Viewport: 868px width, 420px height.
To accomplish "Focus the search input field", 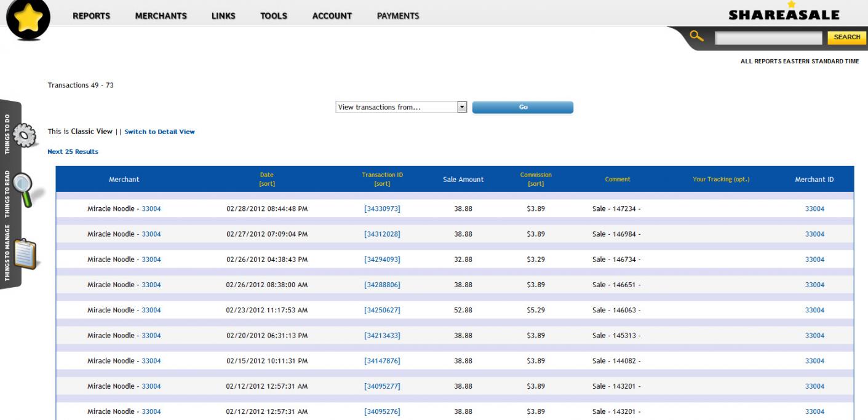I will (768, 38).
